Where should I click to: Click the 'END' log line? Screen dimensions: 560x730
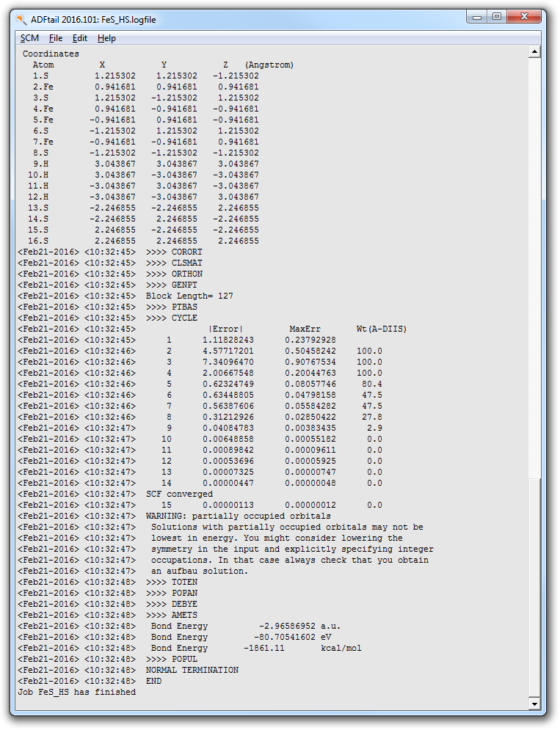click(153, 682)
